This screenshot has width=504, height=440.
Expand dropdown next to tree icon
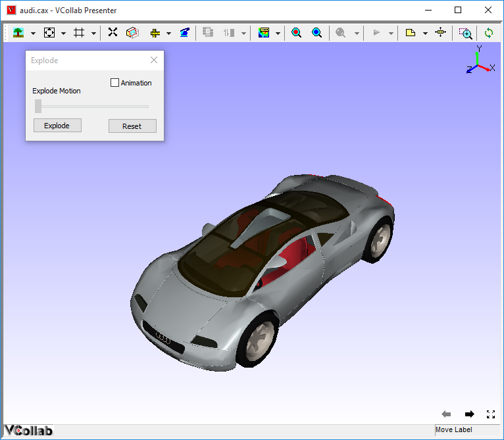click(33, 33)
